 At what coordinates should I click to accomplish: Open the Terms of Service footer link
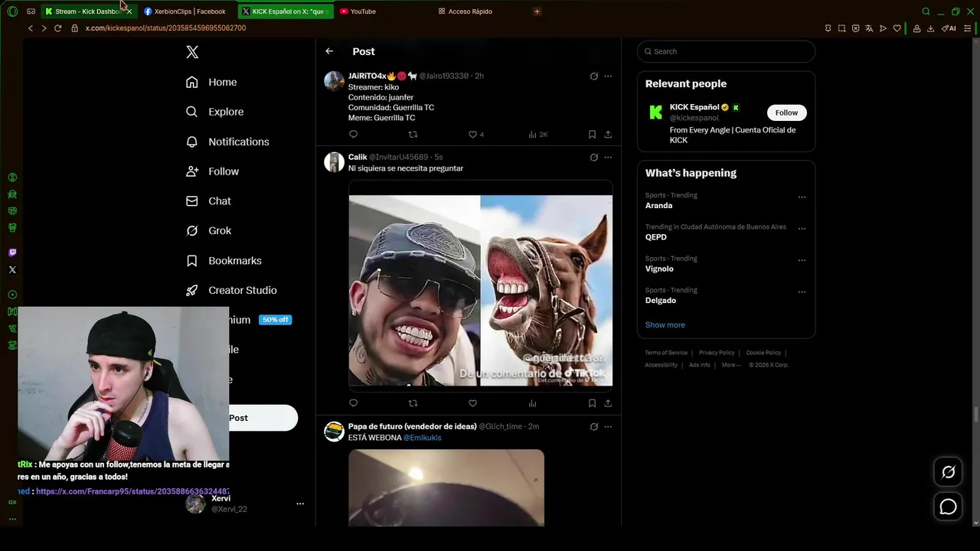[x=666, y=353]
